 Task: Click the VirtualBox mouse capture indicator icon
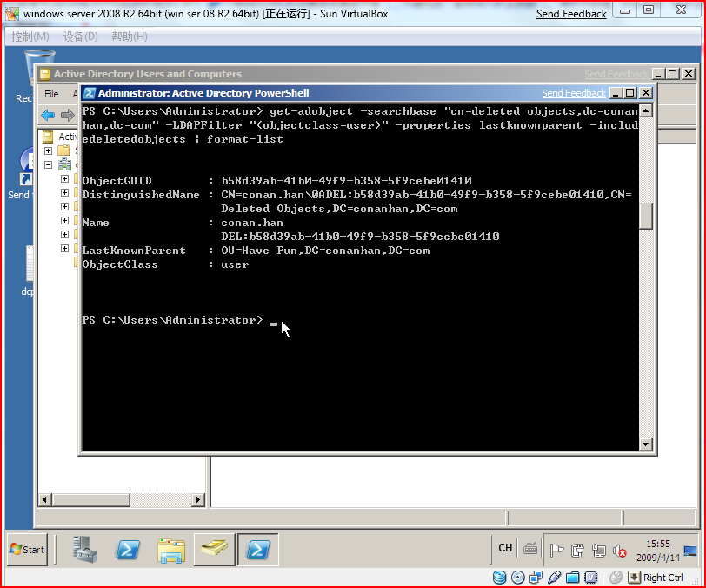[616, 578]
